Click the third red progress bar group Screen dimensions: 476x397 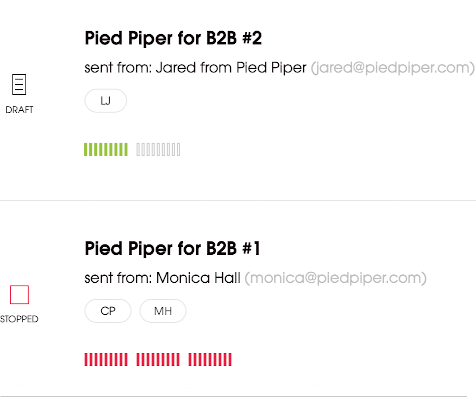210,360
